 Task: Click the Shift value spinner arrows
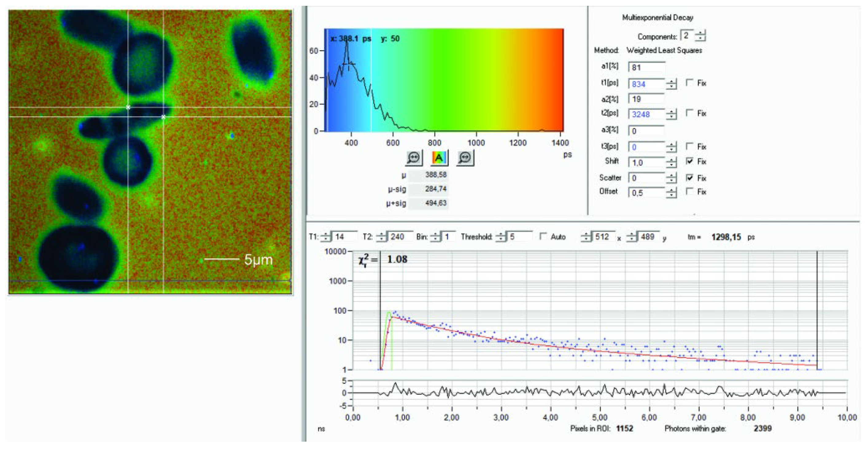[671, 163]
